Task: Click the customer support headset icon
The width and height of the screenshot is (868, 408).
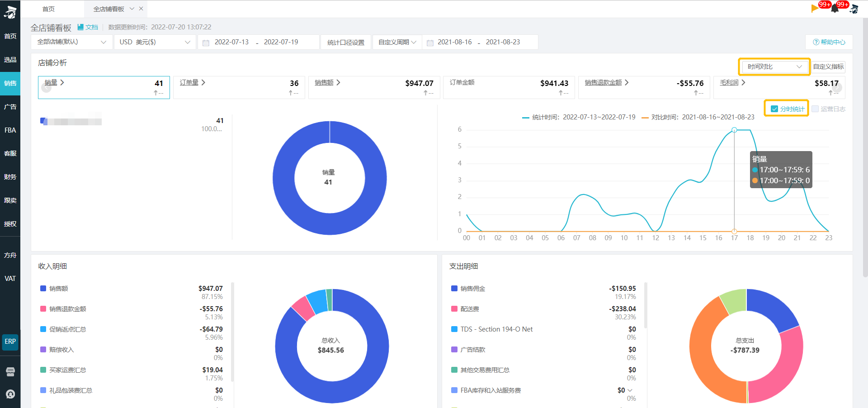Action: tap(10, 394)
